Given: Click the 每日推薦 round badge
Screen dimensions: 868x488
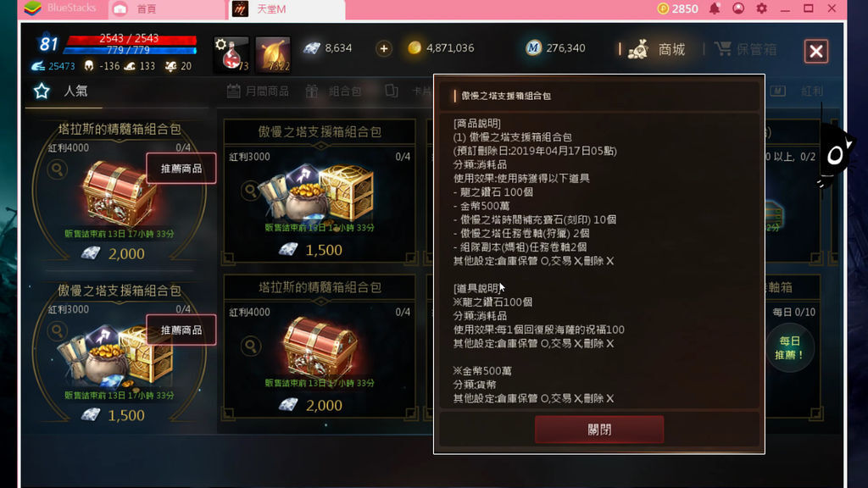Looking at the screenshot, I should [x=789, y=348].
